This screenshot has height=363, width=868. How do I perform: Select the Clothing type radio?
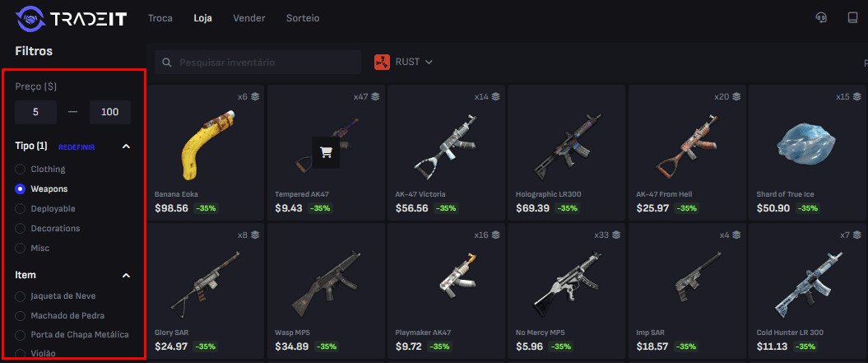pos(20,169)
